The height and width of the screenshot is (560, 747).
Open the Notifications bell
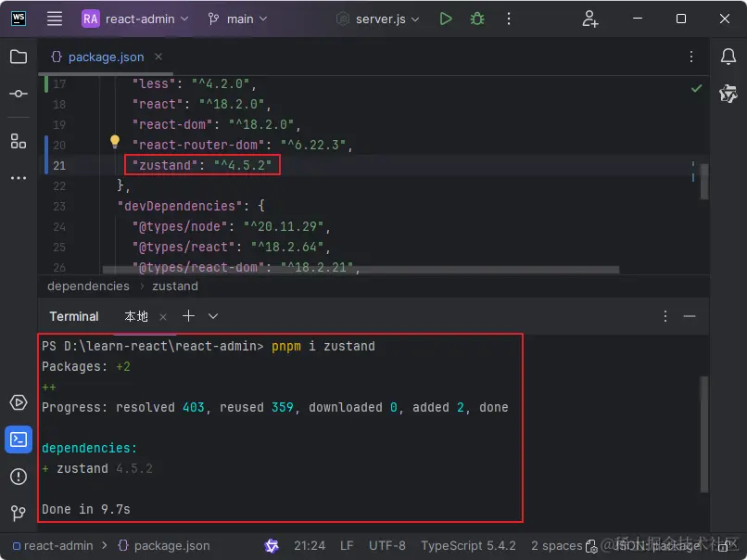[x=728, y=57]
